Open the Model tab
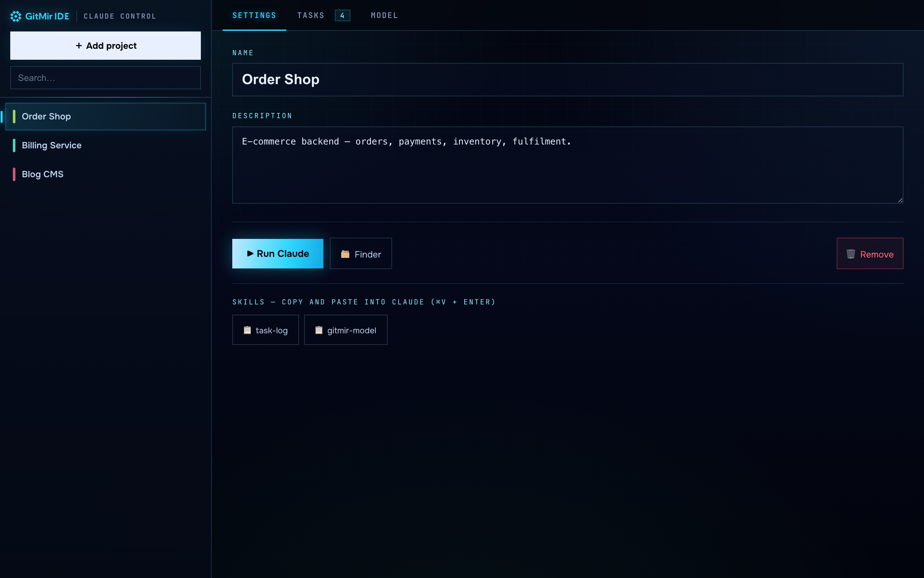The width and height of the screenshot is (924, 578). click(384, 15)
